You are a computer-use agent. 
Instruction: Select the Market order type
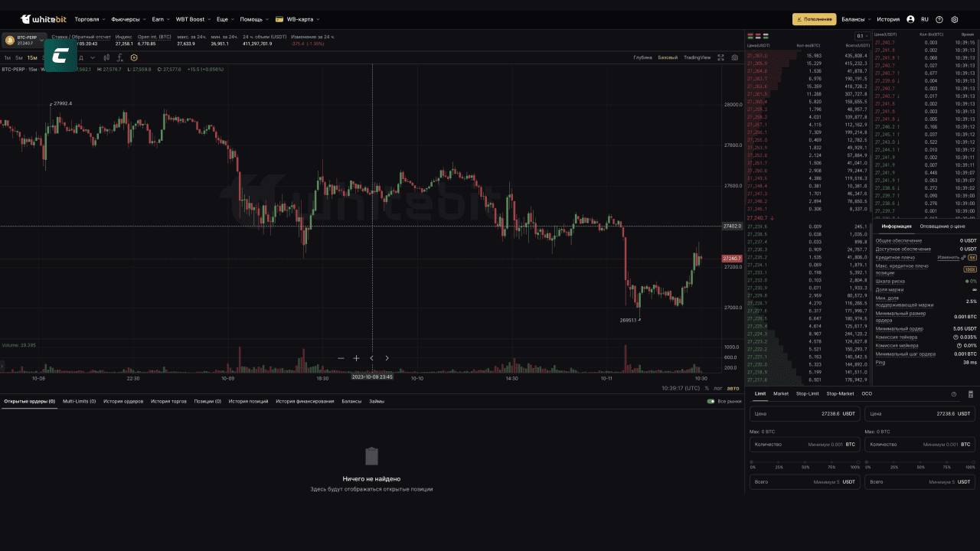pos(781,393)
